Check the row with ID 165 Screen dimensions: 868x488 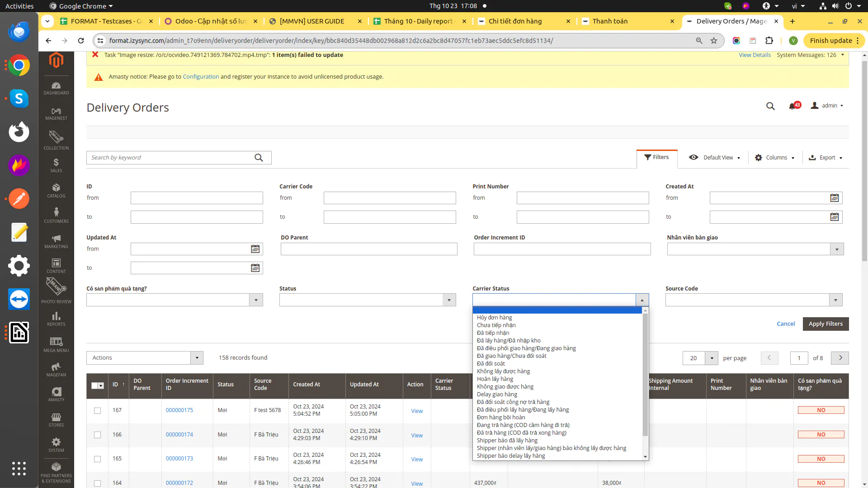point(97,459)
